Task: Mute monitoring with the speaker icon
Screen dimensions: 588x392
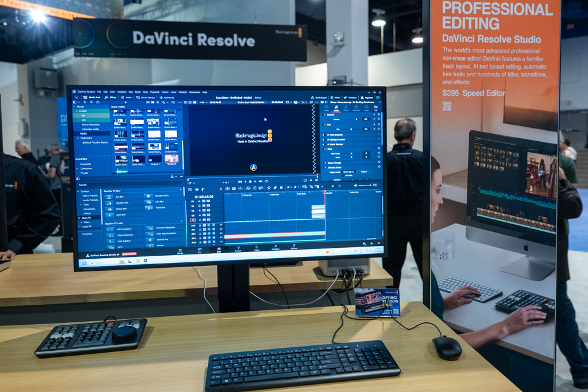Action: (355, 185)
